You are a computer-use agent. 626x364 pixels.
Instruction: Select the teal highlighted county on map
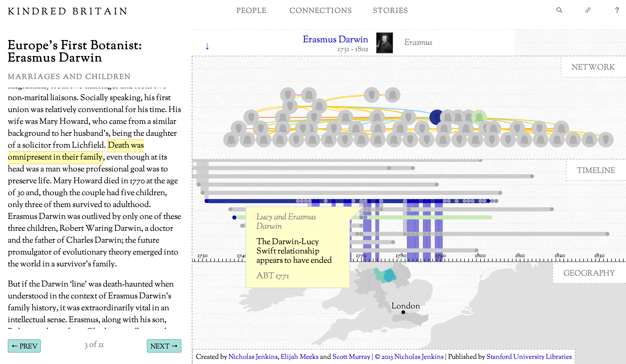(389, 275)
